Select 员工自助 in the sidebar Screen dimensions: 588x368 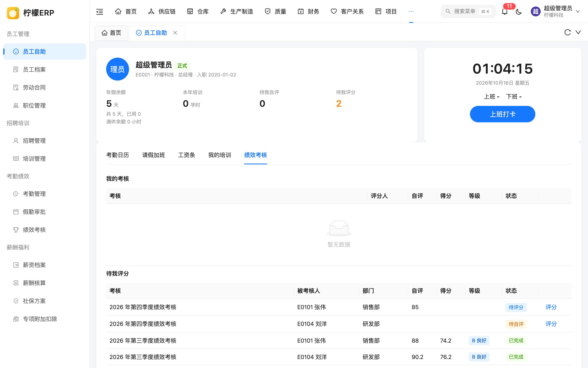coord(45,52)
